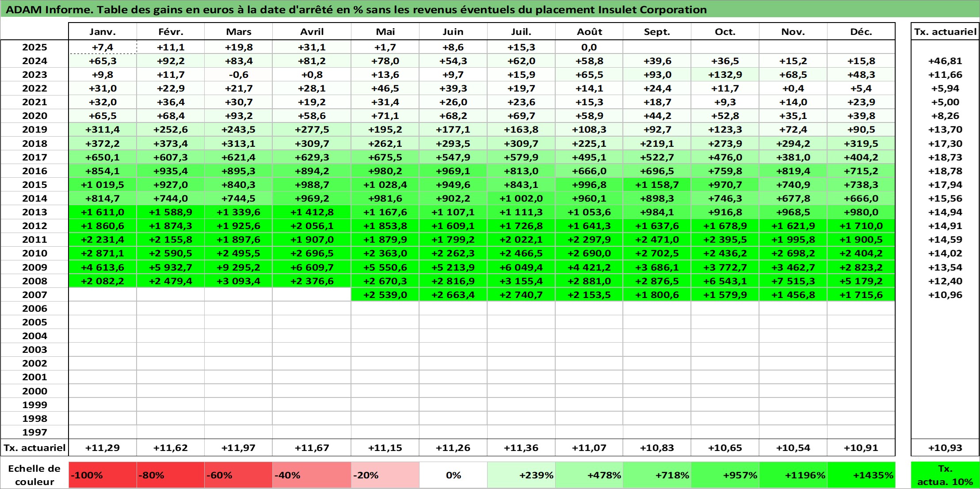Select the '+1 019,5' cell in January 2015
This screenshot has width=980, height=489.
(103, 184)
